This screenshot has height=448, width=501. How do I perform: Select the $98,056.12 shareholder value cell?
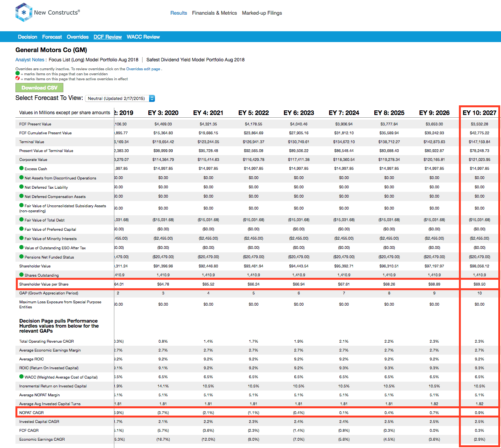(479, 266)
